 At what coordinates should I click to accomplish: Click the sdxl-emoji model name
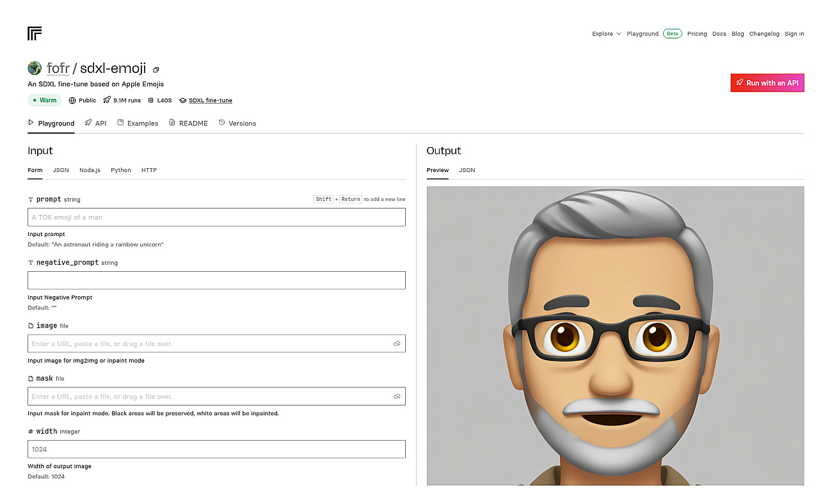click(x=113, y=68)
